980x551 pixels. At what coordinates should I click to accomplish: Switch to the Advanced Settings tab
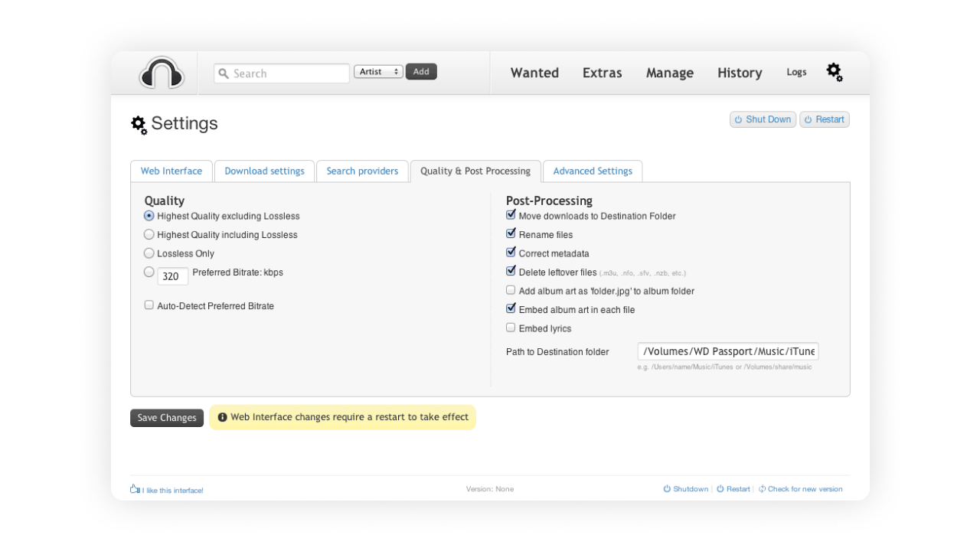593,171
